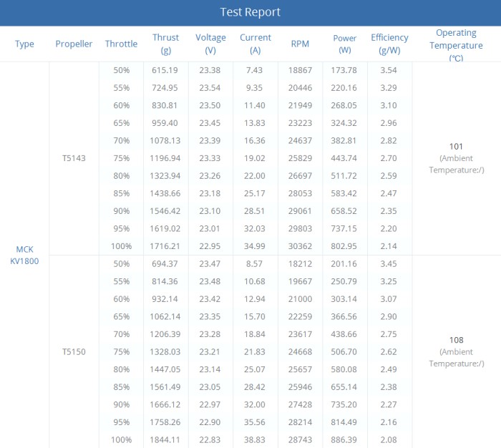Viewport: 501px width, 448px height.
Task: Select the RPM value 18867
Action: [x=300, y=70]
